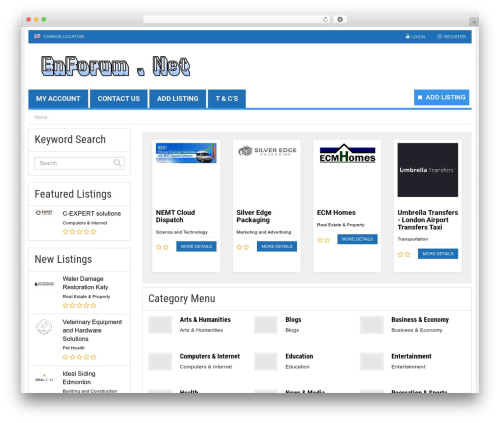Image resolution: width=500 pixels, height=423 pixels.
Task: Click the browser reload icon in address bar
Action: [x=325, y=19]
